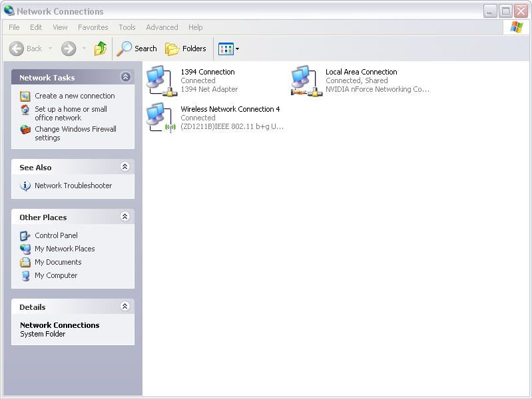Maximize the Network Connections window
This screenshot has height=399, width=532.
(x=505, y=11)
